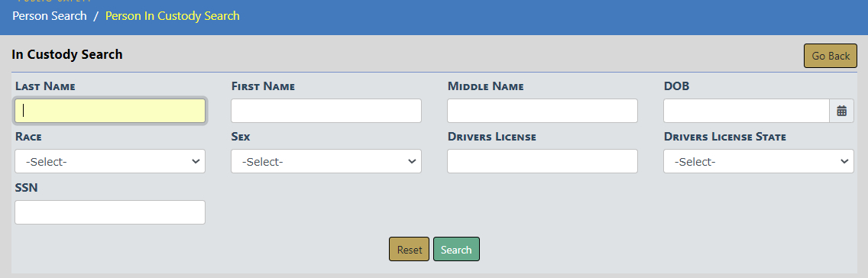Viewport: 868px width, 278px height.
Task: Click the SSN input field
Action: [x=110, y=212]
